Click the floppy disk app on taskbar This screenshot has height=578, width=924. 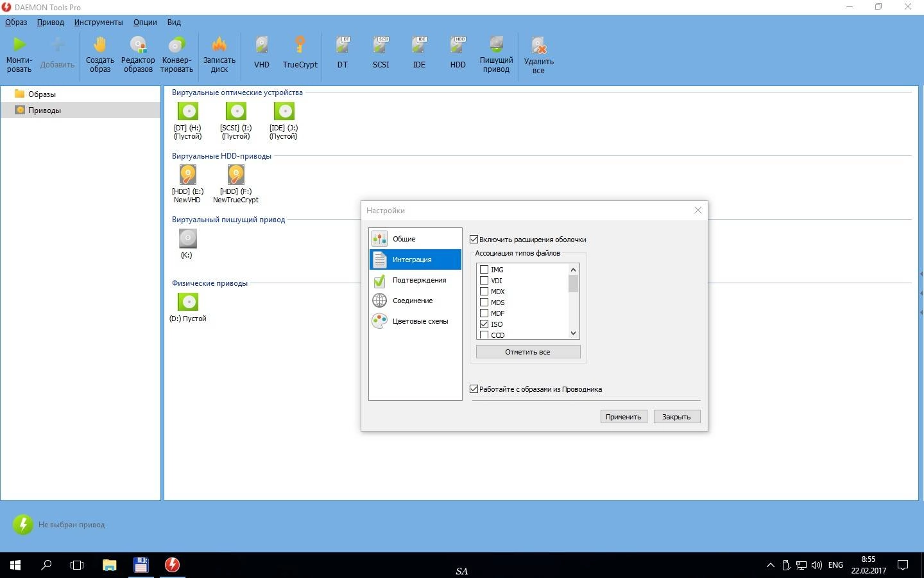(x=141, y=565)
